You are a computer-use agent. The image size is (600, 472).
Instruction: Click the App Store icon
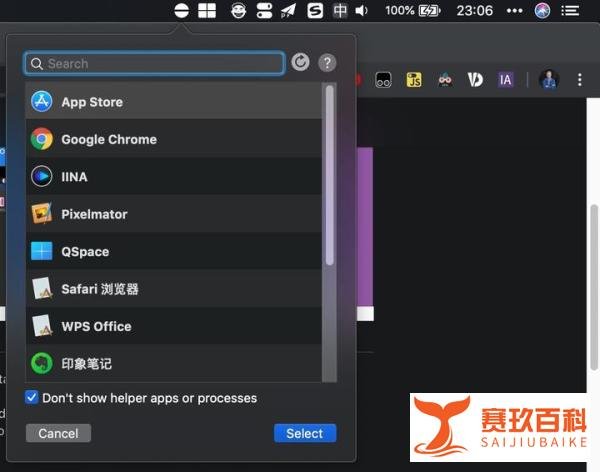[42, 102]
